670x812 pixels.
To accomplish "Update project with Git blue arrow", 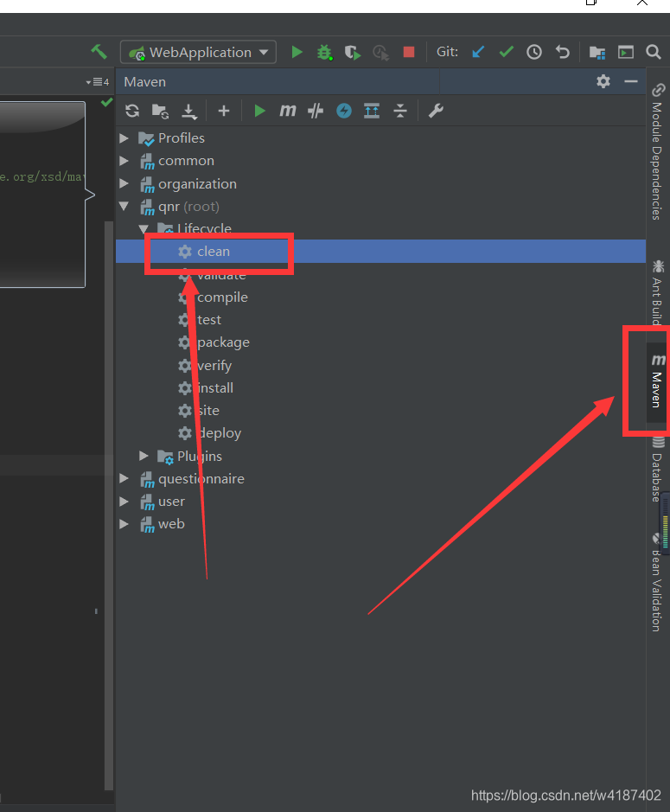I will pyautogui.click(x=478, y=52).
